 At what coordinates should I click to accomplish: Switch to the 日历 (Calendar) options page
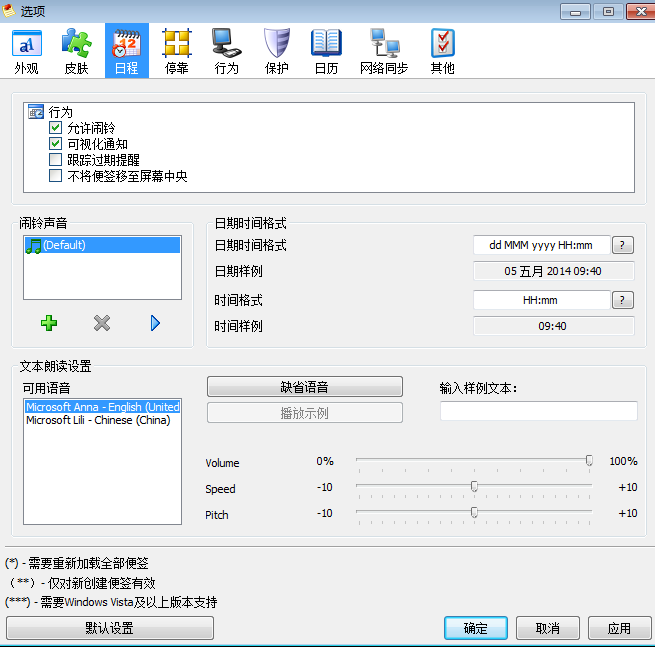[x=326, y=51]
